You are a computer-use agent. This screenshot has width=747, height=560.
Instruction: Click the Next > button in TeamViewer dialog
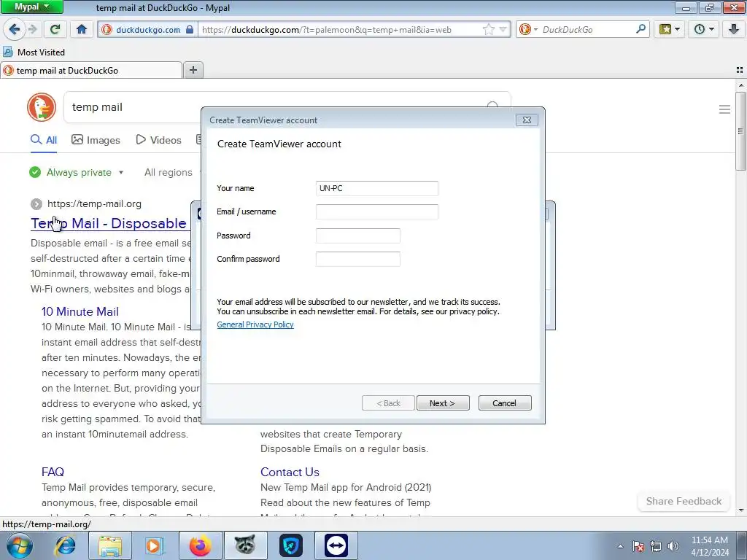tap(443, 402)
